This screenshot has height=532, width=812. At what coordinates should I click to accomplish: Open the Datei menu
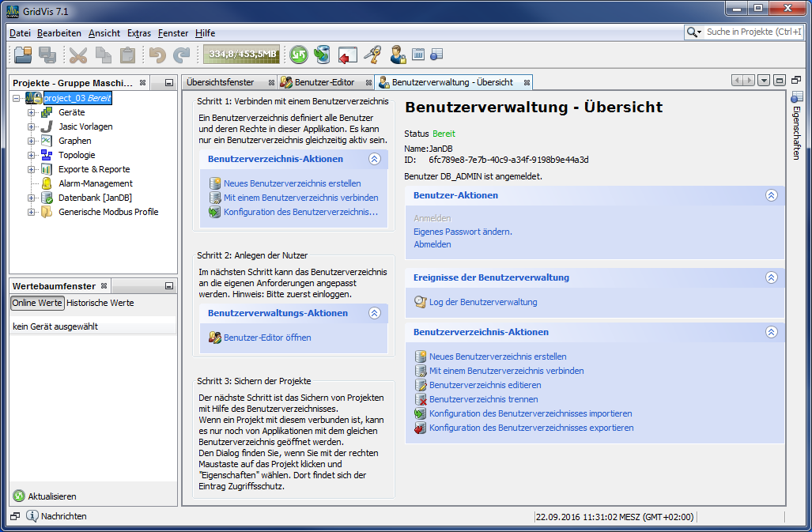point(21,33)
